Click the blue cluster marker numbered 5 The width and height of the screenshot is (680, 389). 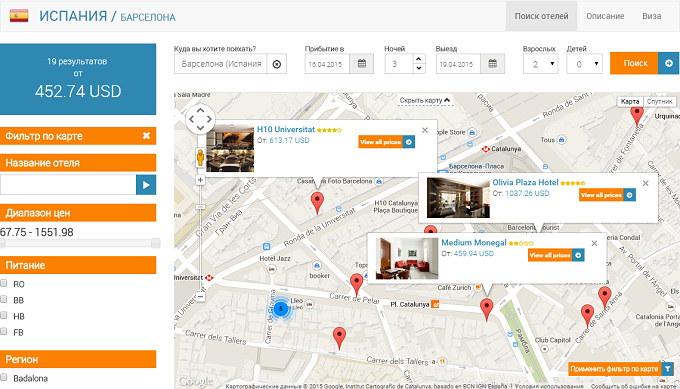point(281,309)
